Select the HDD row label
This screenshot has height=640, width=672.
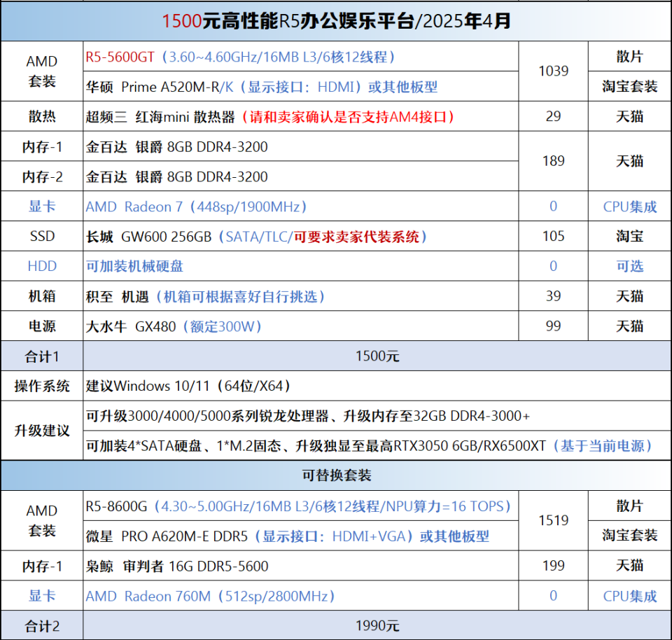tap(42, 266)
